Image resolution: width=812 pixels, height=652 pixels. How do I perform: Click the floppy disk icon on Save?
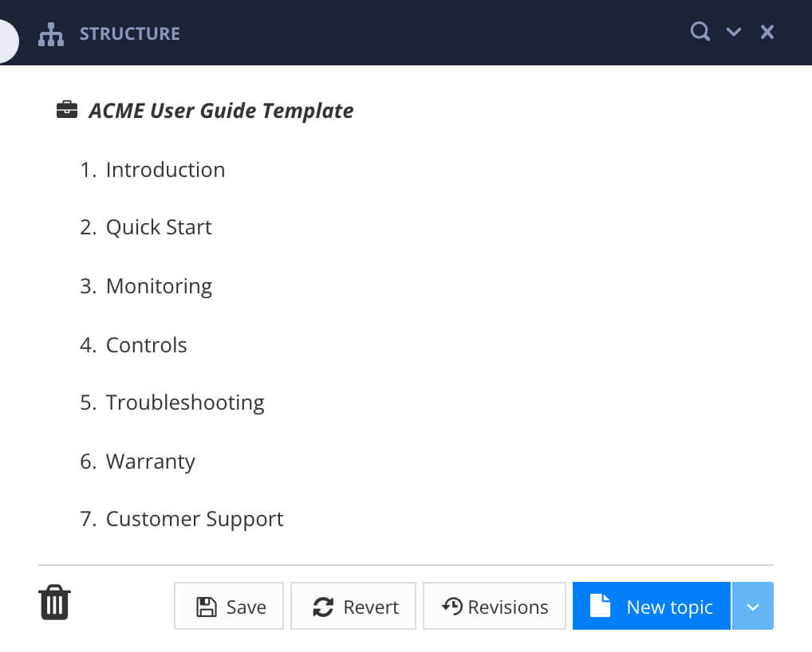click(207, 607)
